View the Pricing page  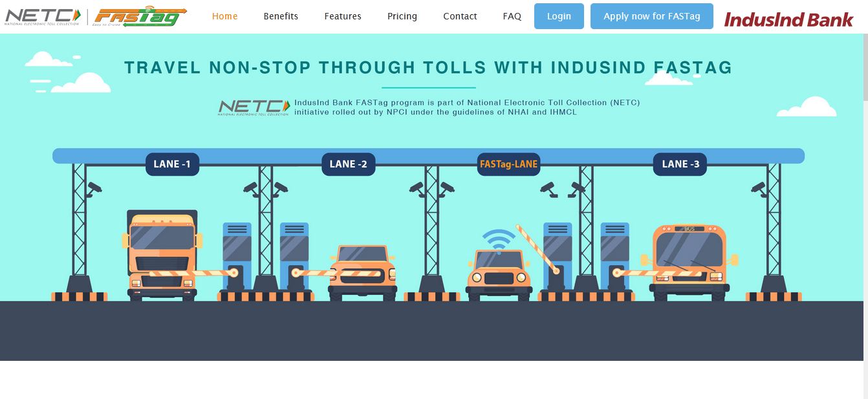click(402, 16)
